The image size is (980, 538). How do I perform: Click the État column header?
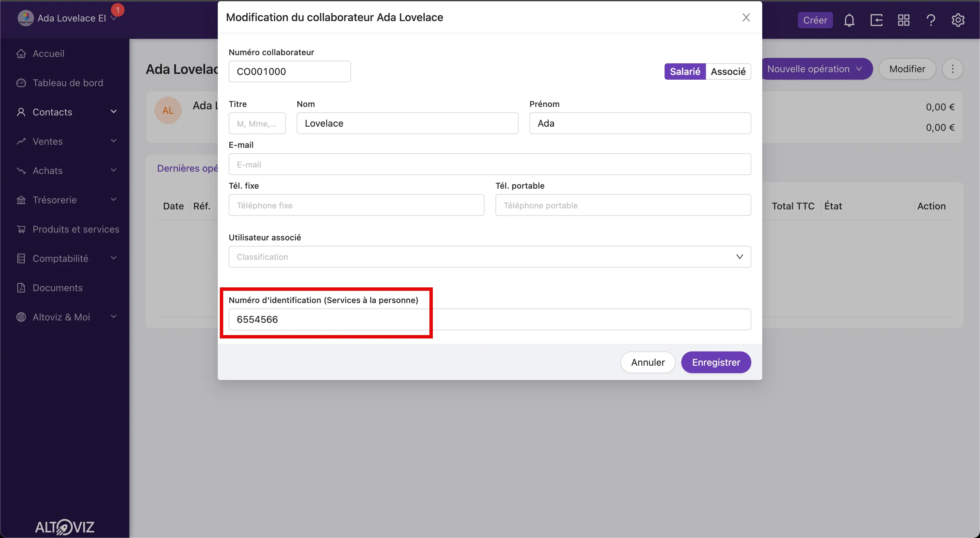(x=833, y=206)
